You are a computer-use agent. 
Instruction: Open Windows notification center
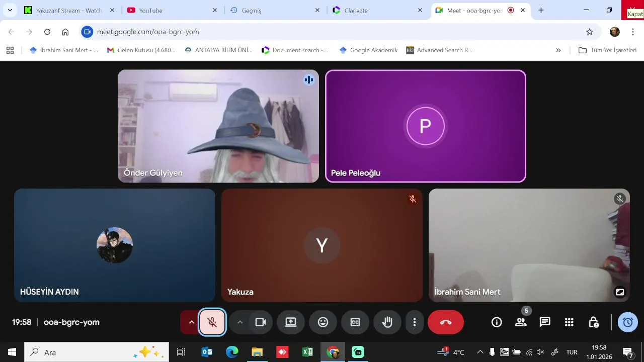pos(628,352)
